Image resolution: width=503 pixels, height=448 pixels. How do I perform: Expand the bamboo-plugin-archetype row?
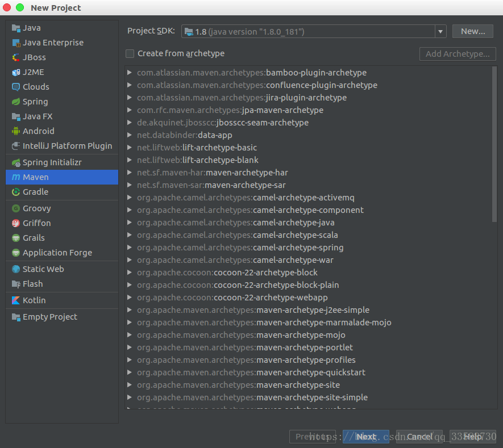coord(129,73)
